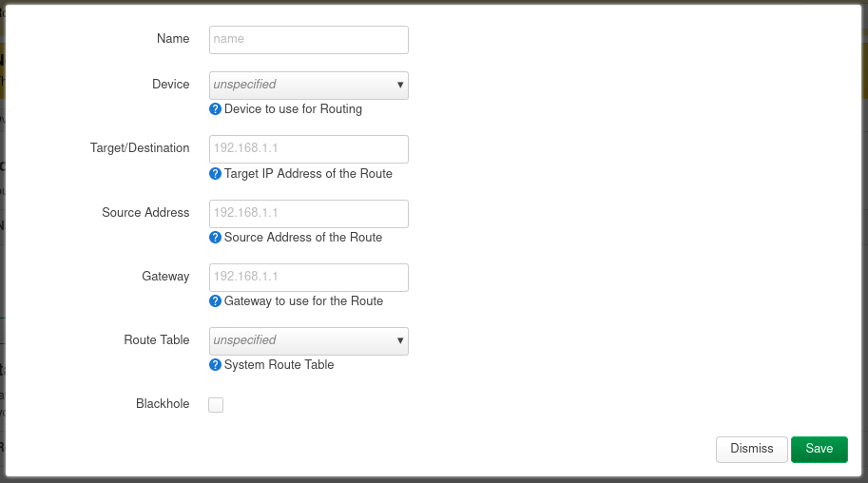The height and width of the screenshot is (483, 868).
Task: Open the Route Table dropdown
Action: [x=309, y=341]
